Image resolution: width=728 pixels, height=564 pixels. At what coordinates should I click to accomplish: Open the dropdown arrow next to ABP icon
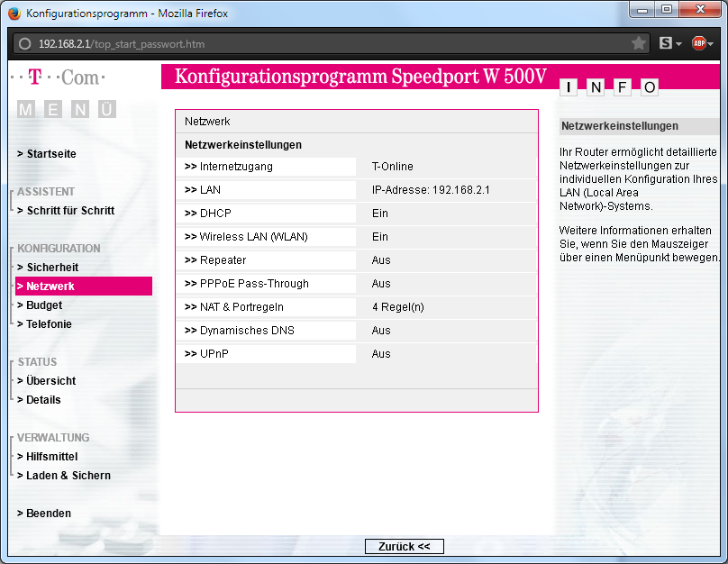pyautogui.click(x=710, y=44)
